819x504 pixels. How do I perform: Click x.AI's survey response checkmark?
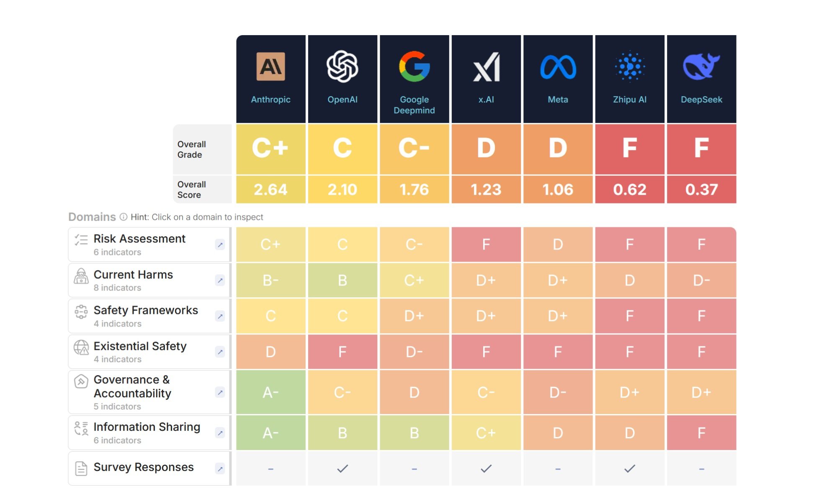pyautogui.click(x=486, y=469)
